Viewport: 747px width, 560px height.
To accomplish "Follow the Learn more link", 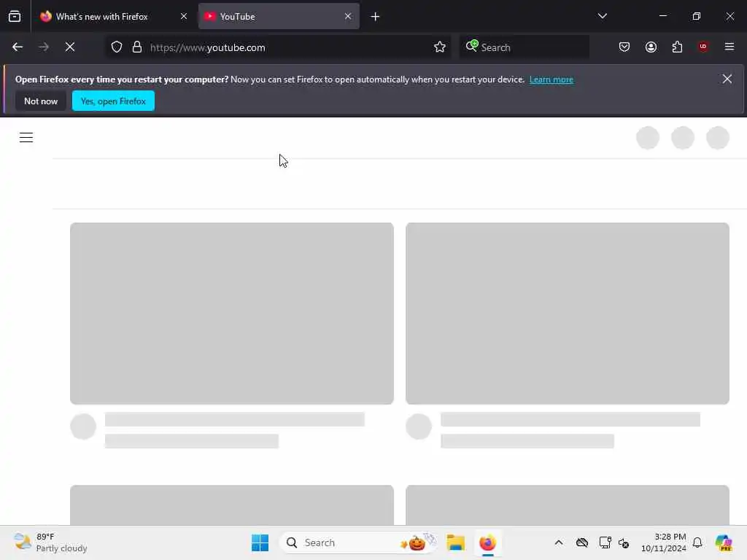I will coord(551,79).
